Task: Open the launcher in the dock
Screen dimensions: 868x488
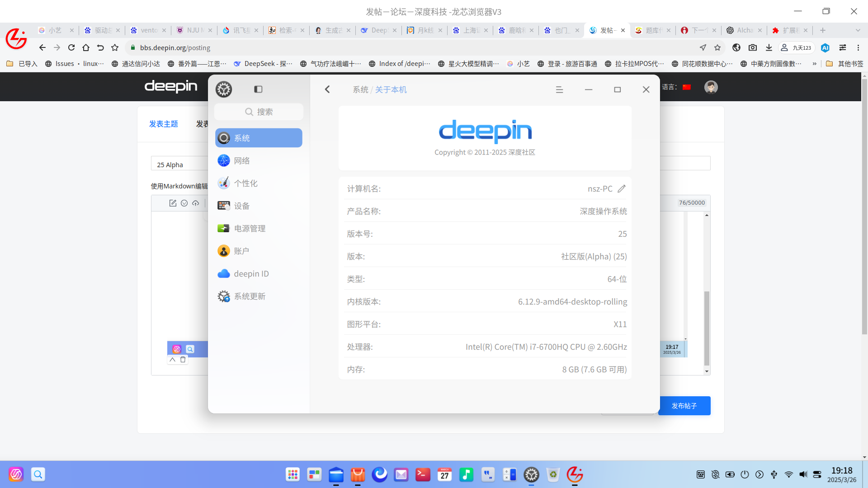Action: 292,474
